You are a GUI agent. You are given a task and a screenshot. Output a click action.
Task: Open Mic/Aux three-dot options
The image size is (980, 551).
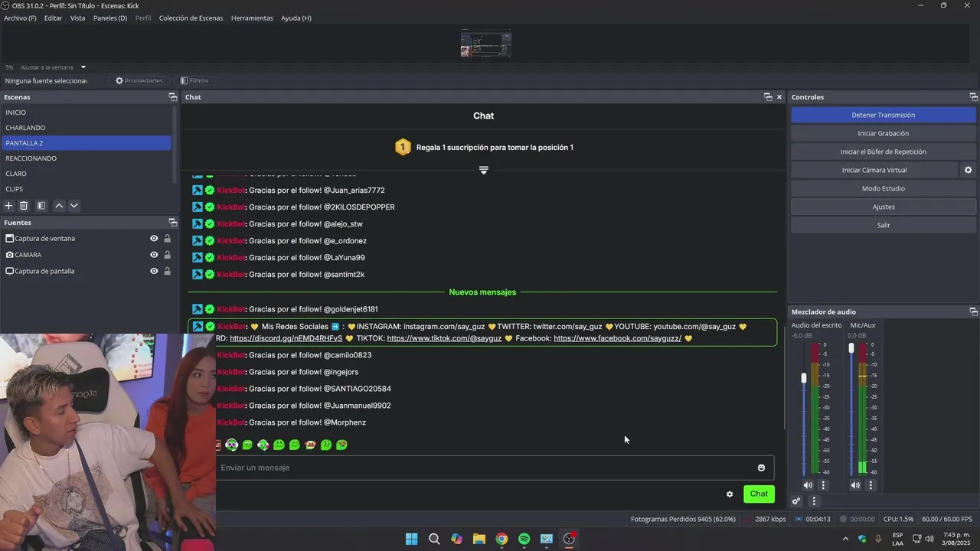pyautogui.click(x=871, y=485)
